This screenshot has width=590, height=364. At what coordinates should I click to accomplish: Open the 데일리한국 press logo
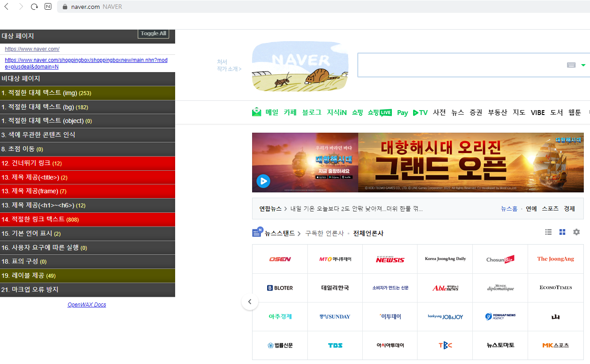pos(335,288)
